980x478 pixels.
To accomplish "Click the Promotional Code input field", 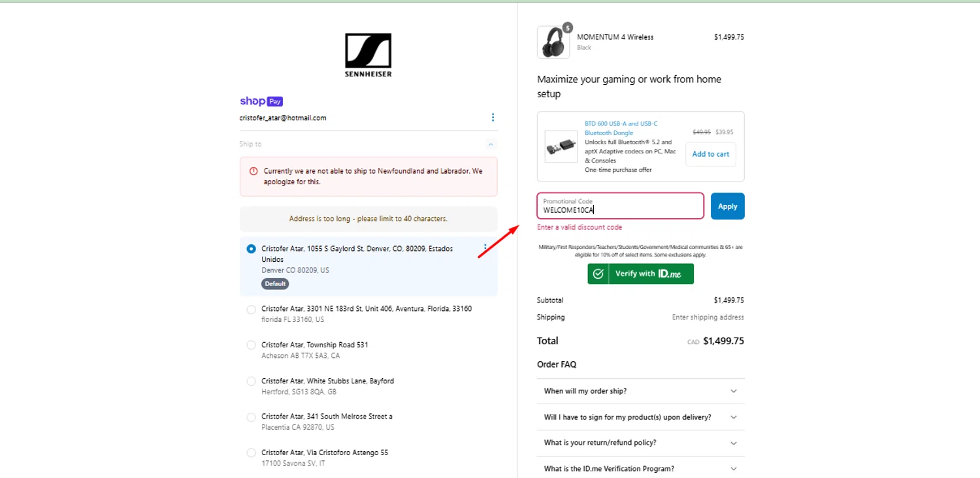I will click(620, 206).
